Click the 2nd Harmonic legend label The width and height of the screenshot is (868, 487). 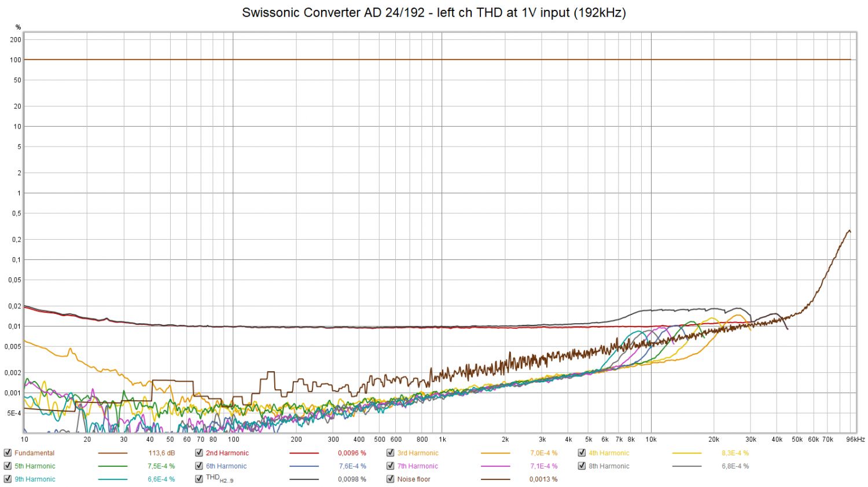click(227, 453)
